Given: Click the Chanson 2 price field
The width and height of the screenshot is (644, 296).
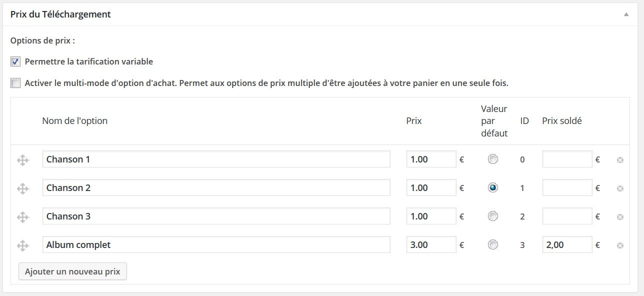Looking at the screenshot, I should (431, 188).
